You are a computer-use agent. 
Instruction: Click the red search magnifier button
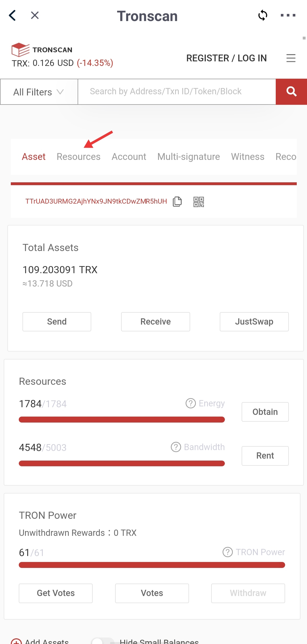[291, 92]
